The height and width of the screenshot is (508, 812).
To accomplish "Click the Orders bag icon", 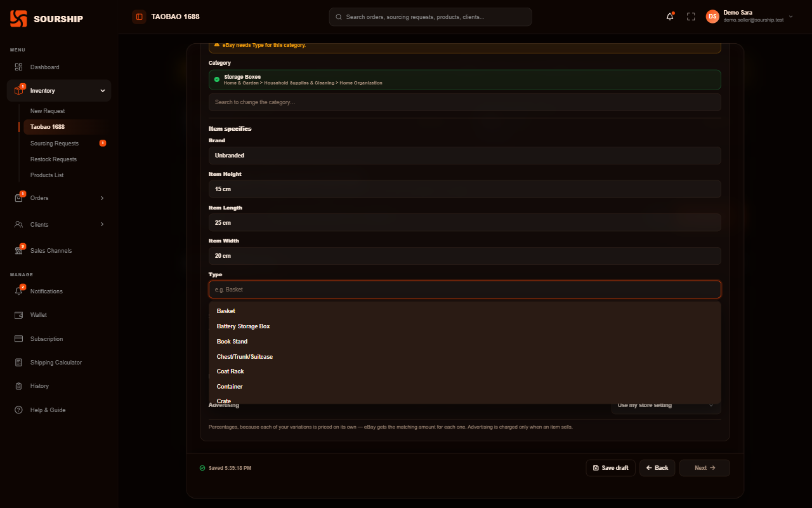I will 18,198.
